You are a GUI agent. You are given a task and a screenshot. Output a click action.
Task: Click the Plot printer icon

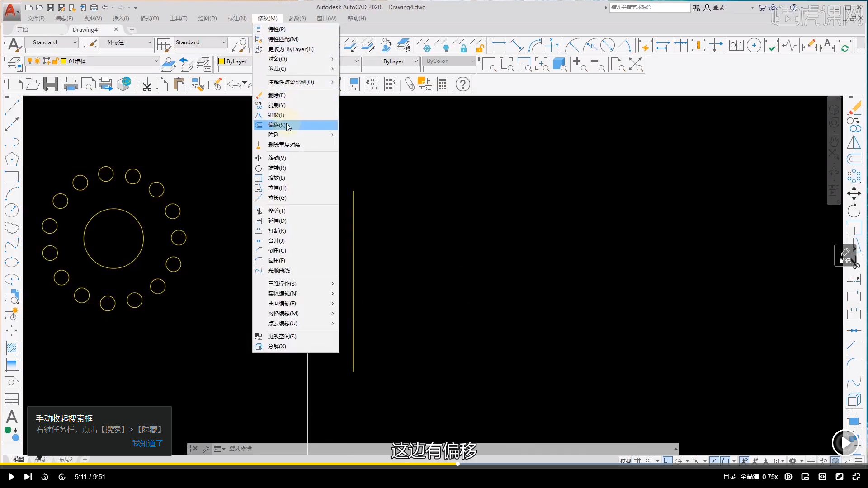tap(71, 84)
